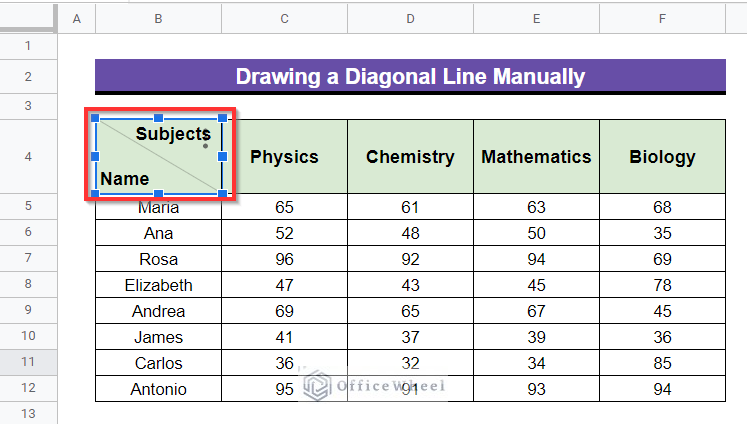The height and width of the screenshot is (424, 747).
Task: Select the top-right resize handle of drawing
Action: [x=222, y=118]
